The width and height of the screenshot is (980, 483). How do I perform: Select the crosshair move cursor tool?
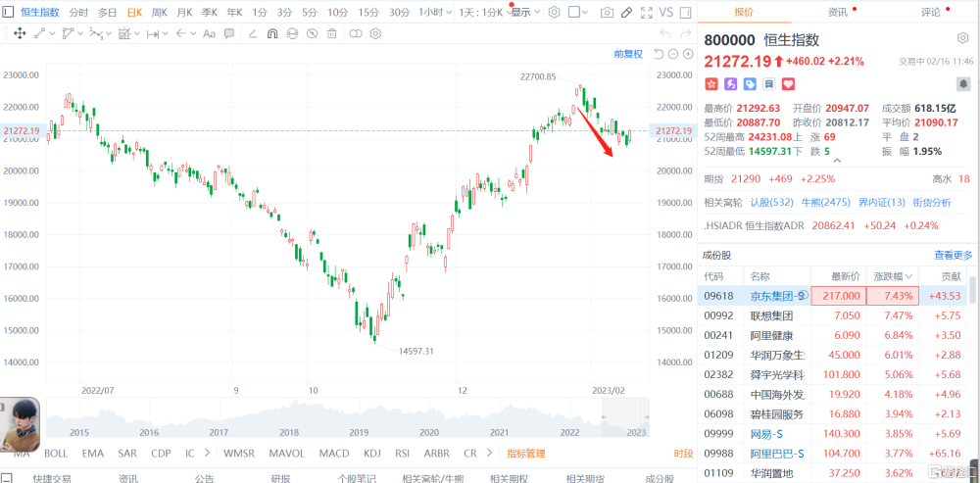point(19,33)
